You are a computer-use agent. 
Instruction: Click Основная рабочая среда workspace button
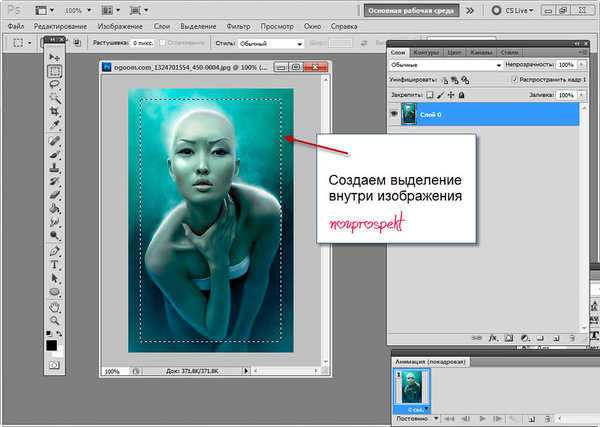click(x=411, y=11)
